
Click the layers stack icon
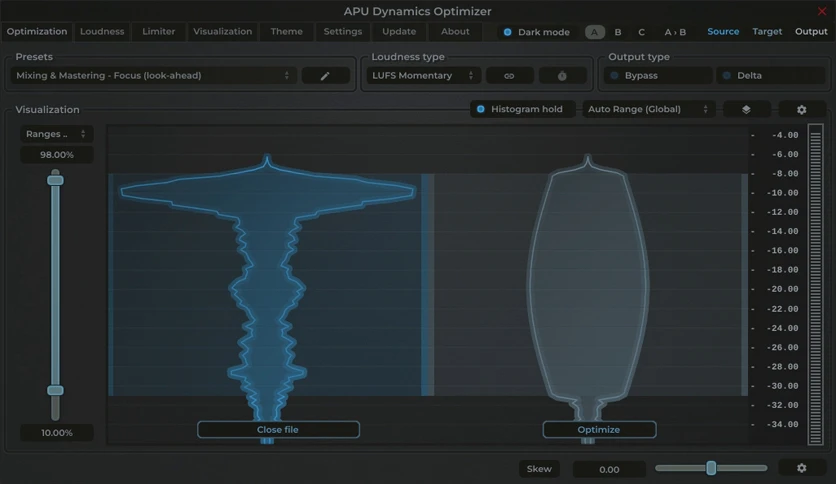coord(746,109)
